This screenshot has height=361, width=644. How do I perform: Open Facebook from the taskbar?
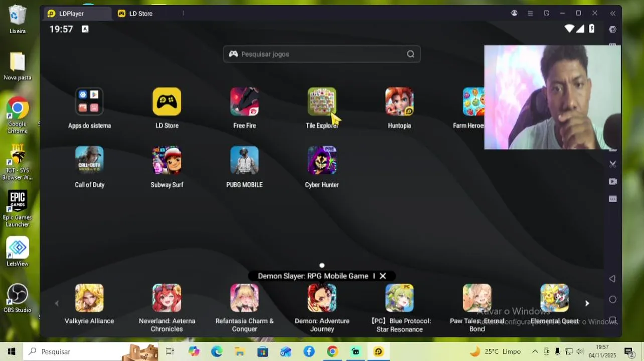pos(309,351)
